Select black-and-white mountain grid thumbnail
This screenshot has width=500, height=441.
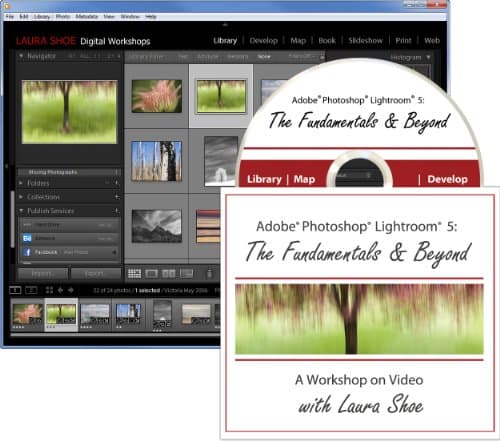click(x=157, y=226)
